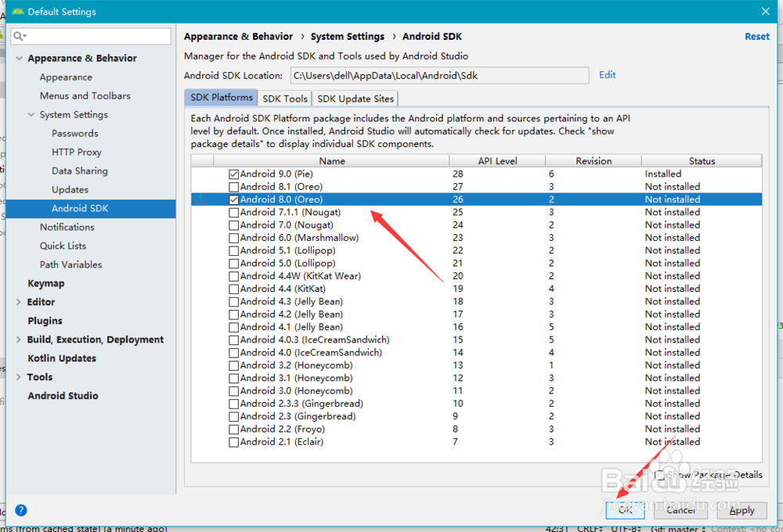
Task: Click the Apply button
Action: tap(742, 510)
